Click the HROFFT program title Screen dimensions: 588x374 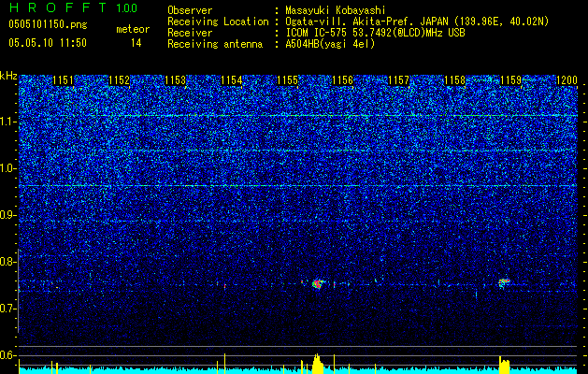coord(58,7)
